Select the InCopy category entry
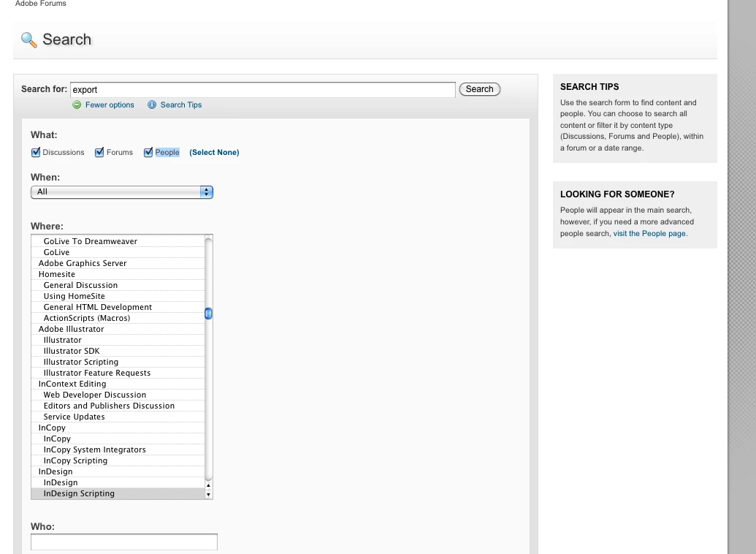Image resolution: width=756 pixels, height=554 pixels. (118, 428)
